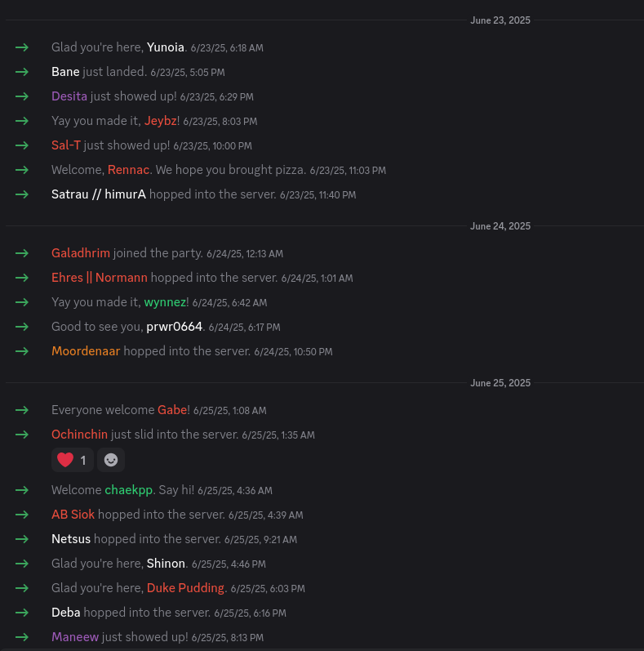Viewport: 644px width, 651px height.
Task: Open Satrau // himurA profile
Action: click(x=98, y=194)
